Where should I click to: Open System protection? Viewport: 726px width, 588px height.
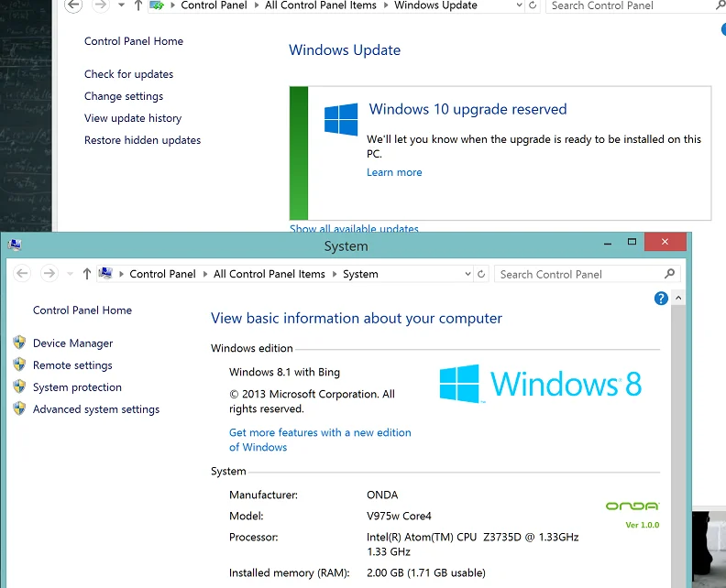point(77,387)
